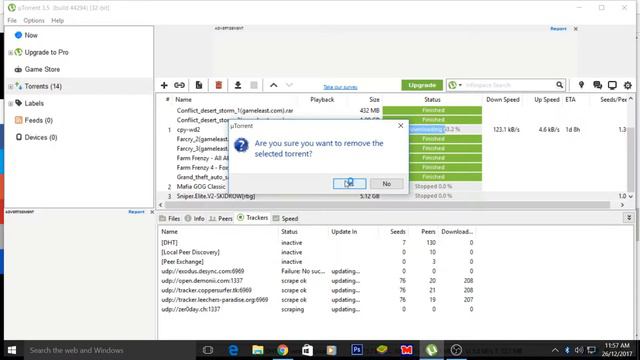Open the File menu
Screen dimensions: 640x360
point(12,20)
